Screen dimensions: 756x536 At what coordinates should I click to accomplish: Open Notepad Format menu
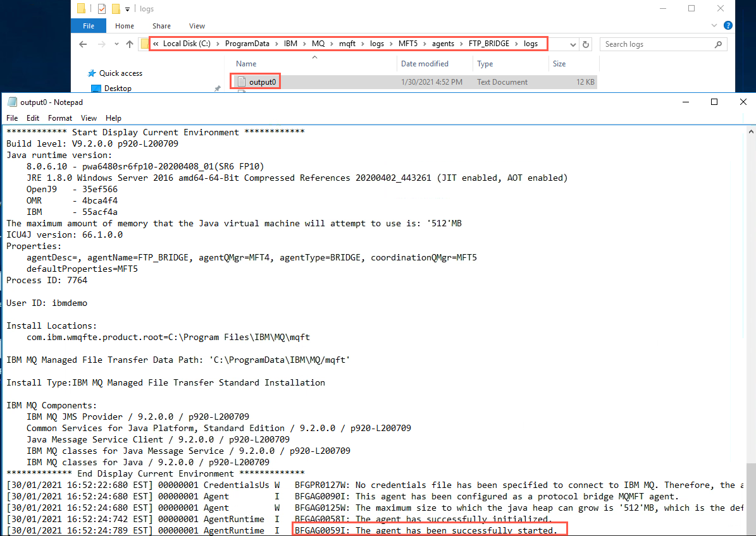(60, 118)
